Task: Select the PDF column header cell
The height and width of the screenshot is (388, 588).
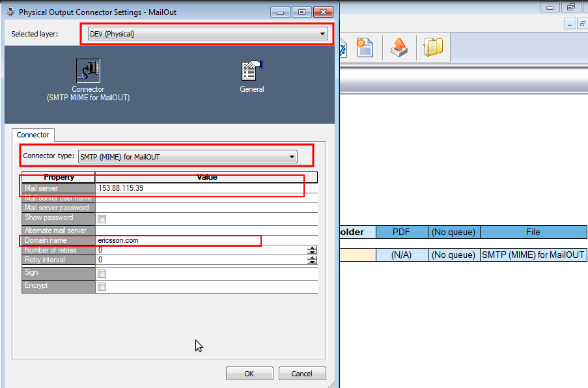Action: [x=401, y=232]
